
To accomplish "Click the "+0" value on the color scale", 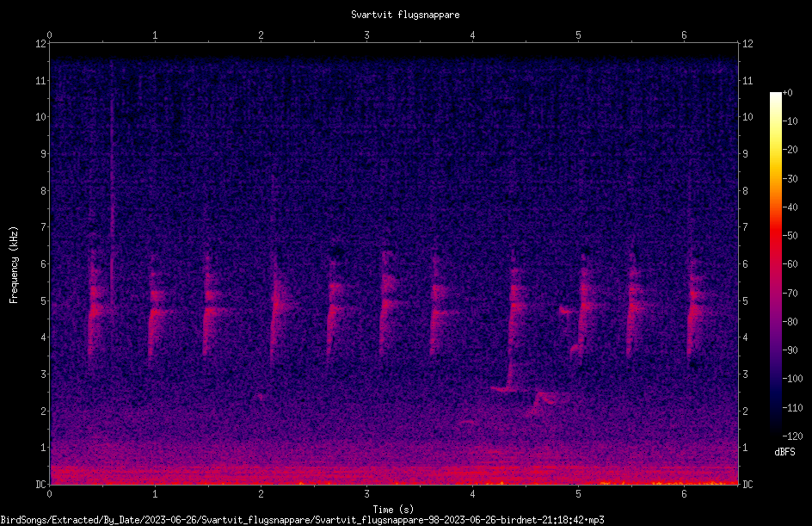I will (x=787, y=93).
